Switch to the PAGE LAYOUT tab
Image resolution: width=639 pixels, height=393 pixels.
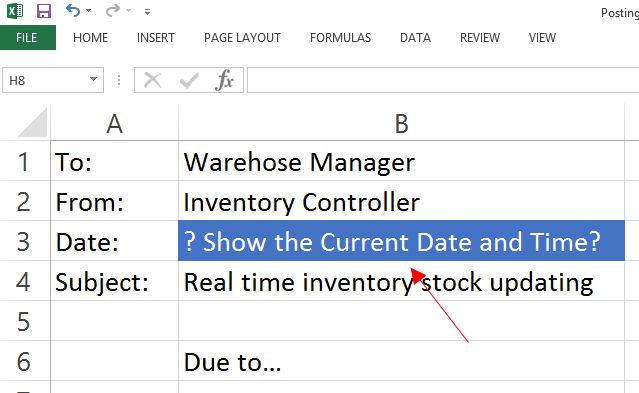242,38
